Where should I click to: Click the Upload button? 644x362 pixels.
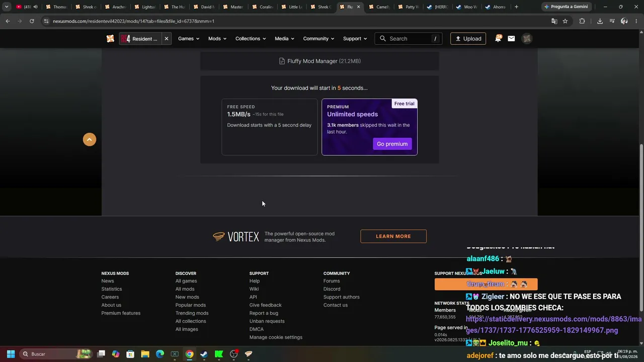tap(468, 39)
